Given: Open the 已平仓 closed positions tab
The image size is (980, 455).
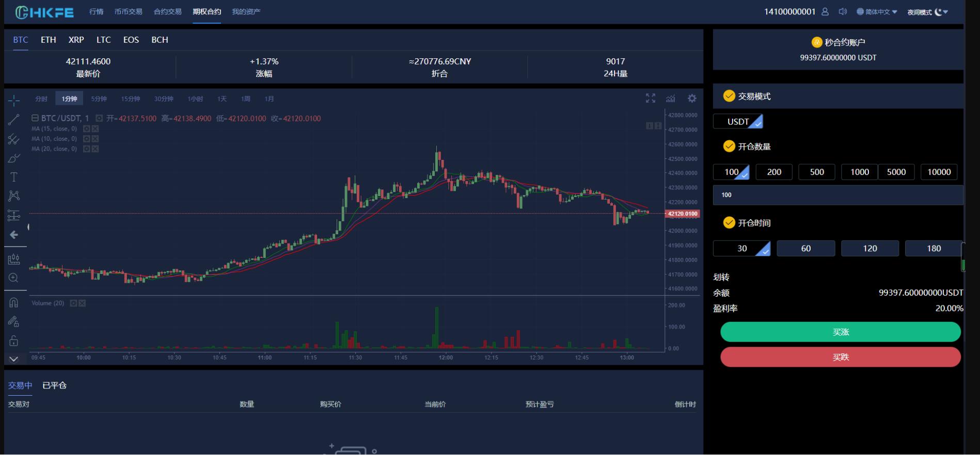Looking at the screenshot, I should pos(54,385).
